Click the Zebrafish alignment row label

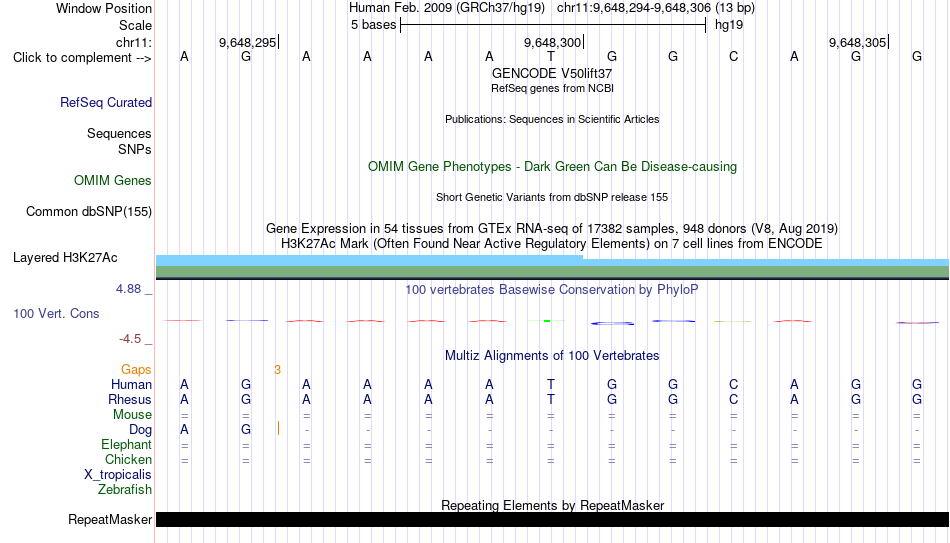pyautogui.click(x=125, y=490)
